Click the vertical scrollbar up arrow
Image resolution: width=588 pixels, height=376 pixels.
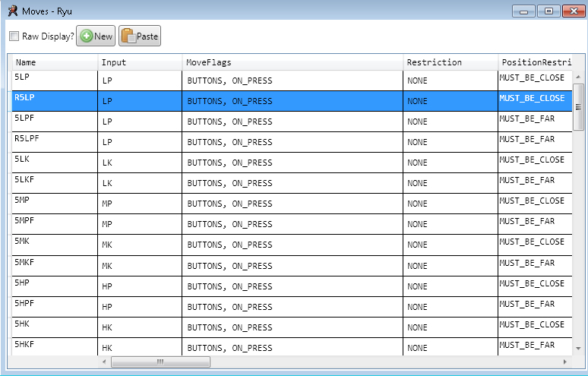click(x=578, y=77)
